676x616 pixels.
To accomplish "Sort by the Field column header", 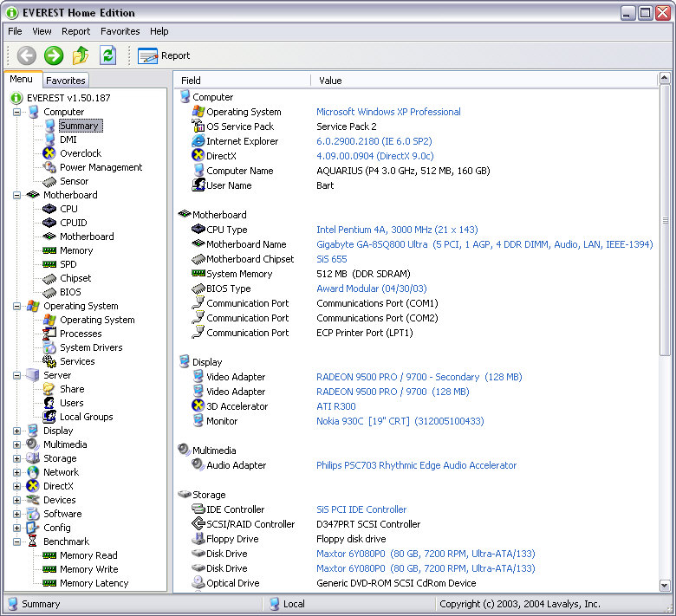I will tap(244, 81).
